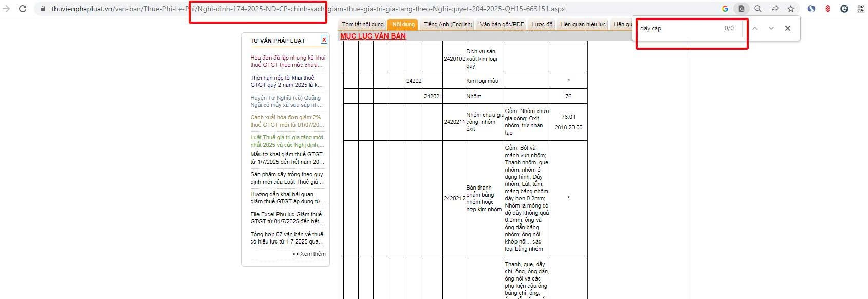
Task: Click the share page icon
Action: tap(774, 9)
